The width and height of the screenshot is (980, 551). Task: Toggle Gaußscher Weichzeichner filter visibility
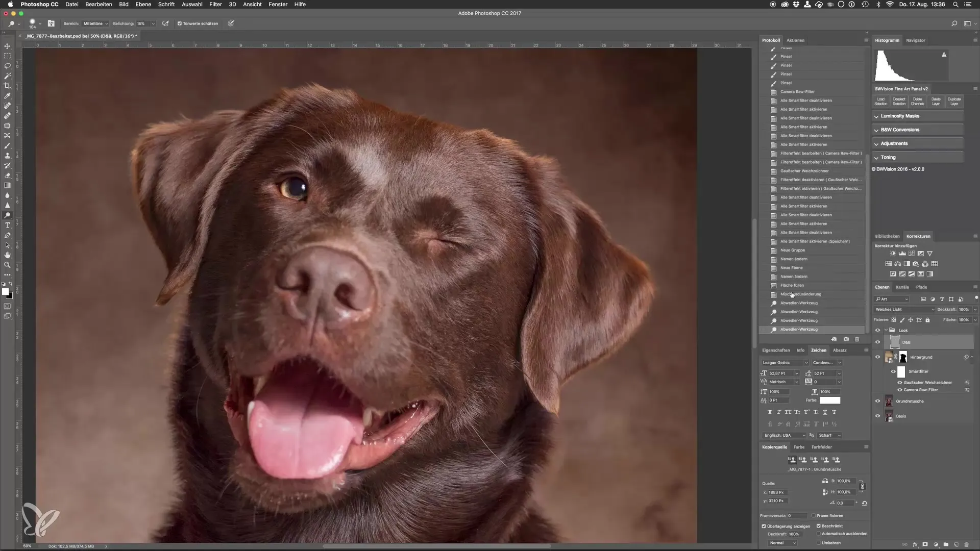[x=900, y=383]
